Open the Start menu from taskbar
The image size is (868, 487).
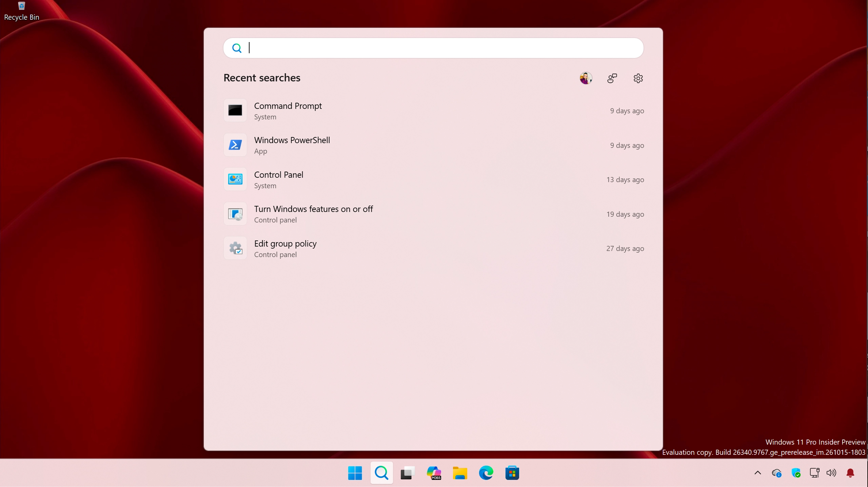point(355,473)
